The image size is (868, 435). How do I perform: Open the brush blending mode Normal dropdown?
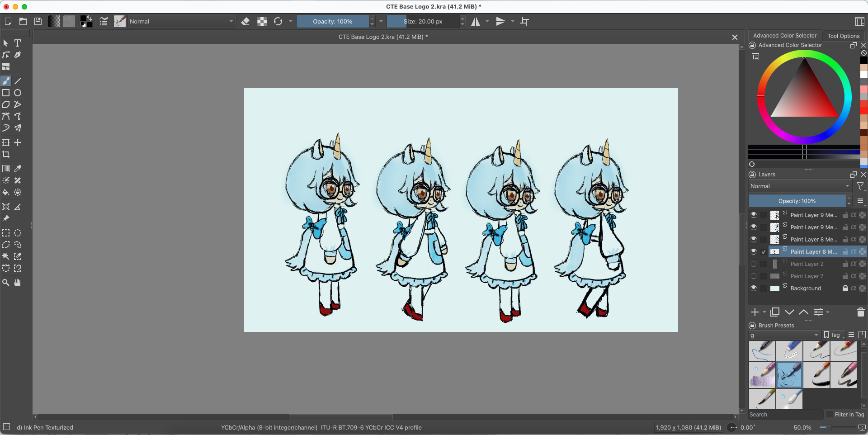182,21
